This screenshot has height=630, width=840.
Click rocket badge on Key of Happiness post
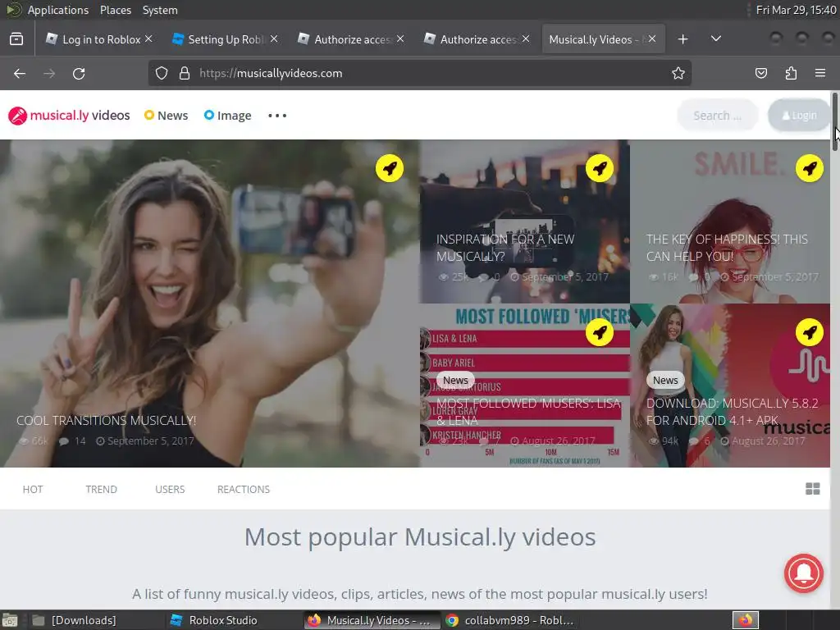coord(810,168)
